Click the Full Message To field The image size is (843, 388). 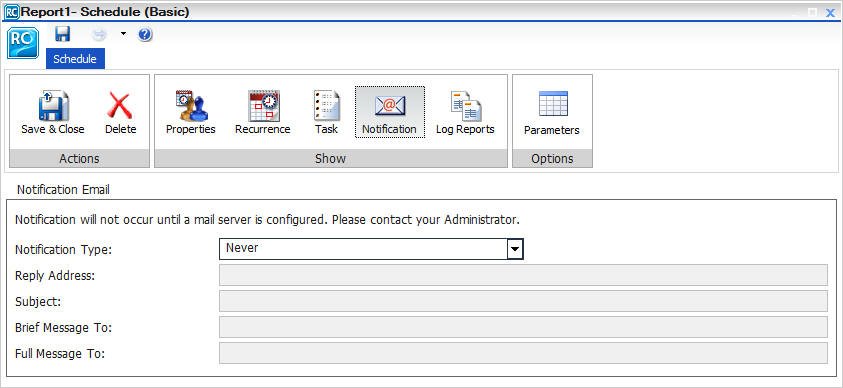tap(523, 353)
